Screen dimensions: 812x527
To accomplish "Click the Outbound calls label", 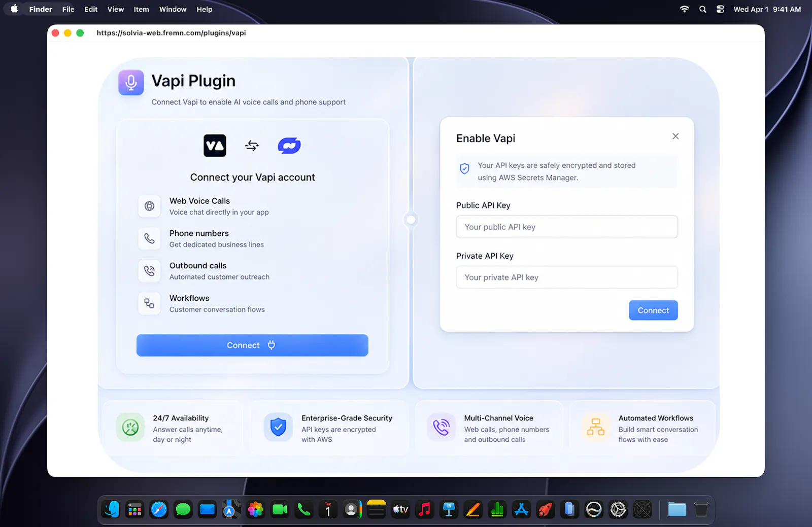I will [x=198, y=266].
